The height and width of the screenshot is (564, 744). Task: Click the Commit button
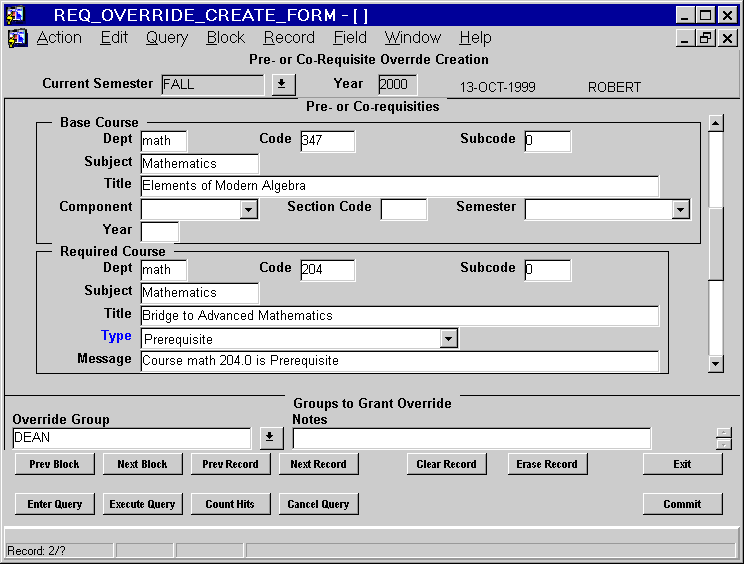click(682, 504)
